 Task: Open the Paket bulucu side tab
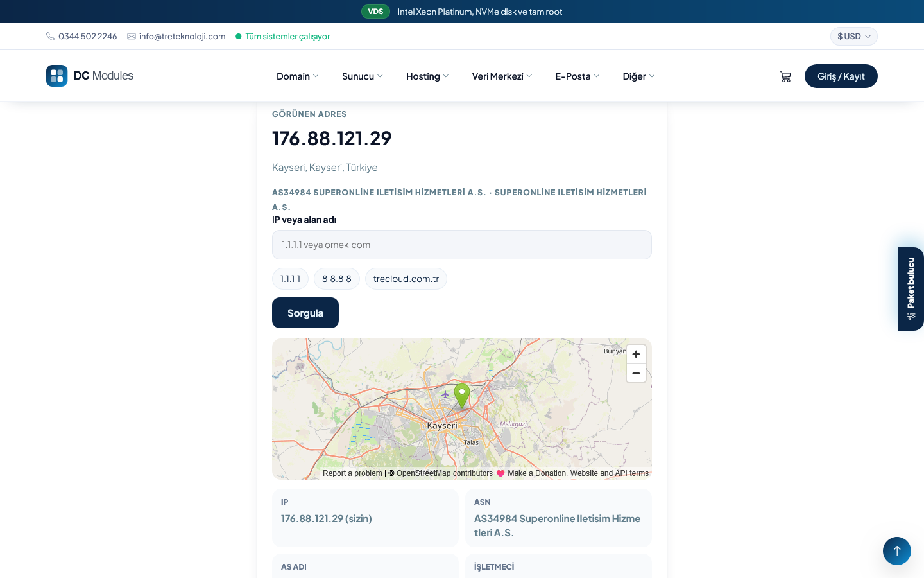pyautogui.click(x=911, y=289)
